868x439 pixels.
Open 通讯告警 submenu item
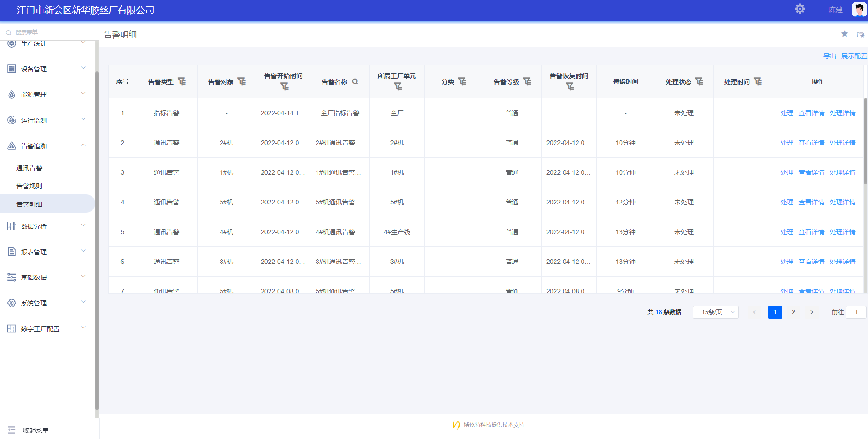[x=29, y=168]
